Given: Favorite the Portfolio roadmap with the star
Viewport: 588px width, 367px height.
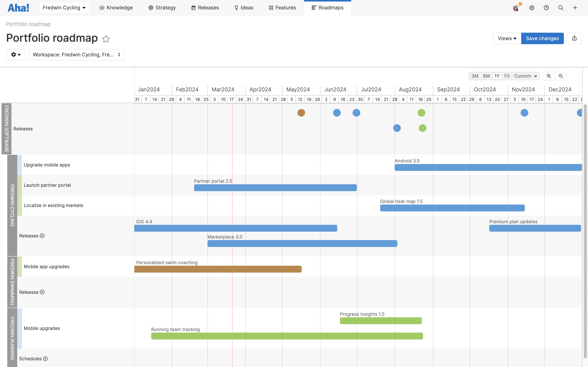Looking at the screenshot, I should click(106, 39).
